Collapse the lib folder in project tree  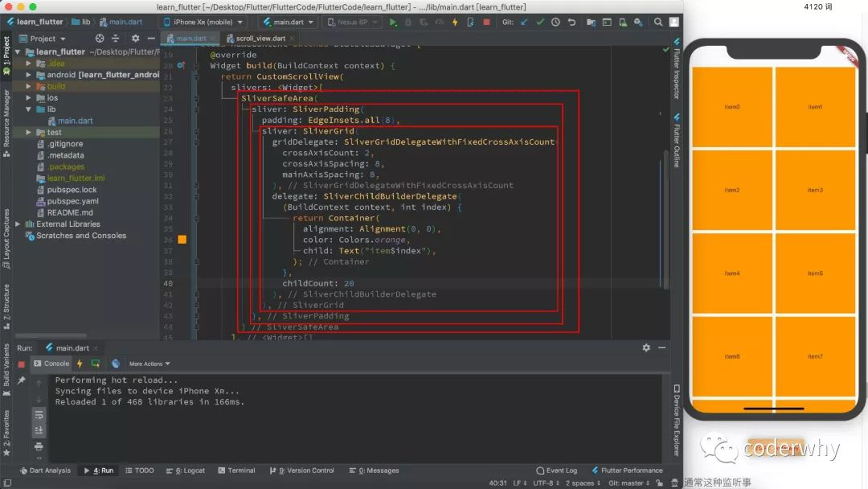point(30,109)
